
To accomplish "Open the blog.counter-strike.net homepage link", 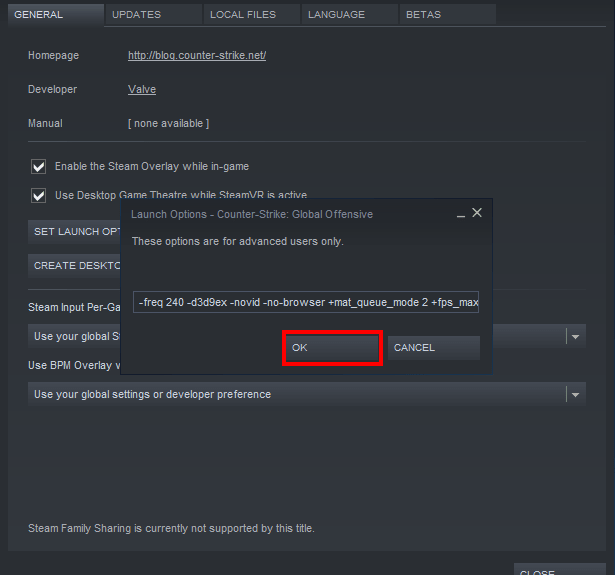I will [197, 55].
